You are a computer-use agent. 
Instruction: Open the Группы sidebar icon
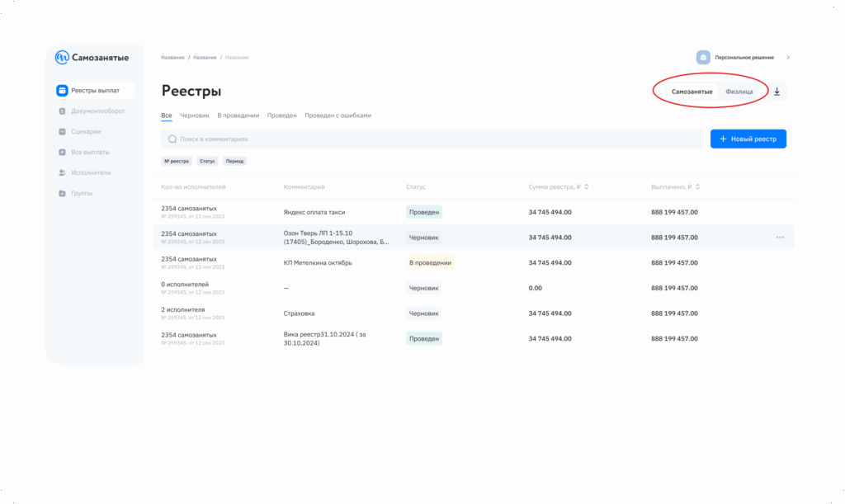pos(62,193)
